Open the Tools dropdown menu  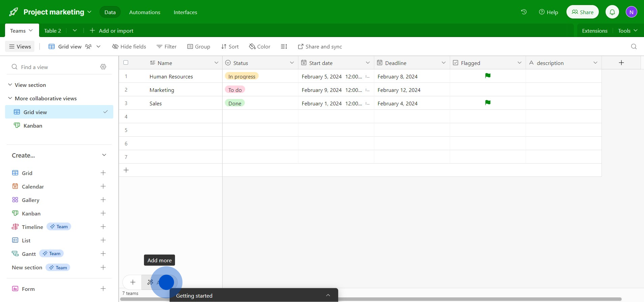(627, 31)
